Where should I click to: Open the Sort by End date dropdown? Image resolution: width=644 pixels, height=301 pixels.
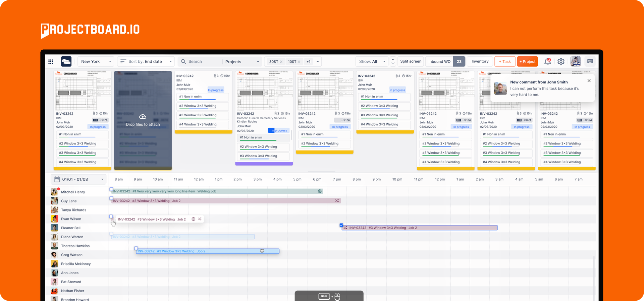146,62
